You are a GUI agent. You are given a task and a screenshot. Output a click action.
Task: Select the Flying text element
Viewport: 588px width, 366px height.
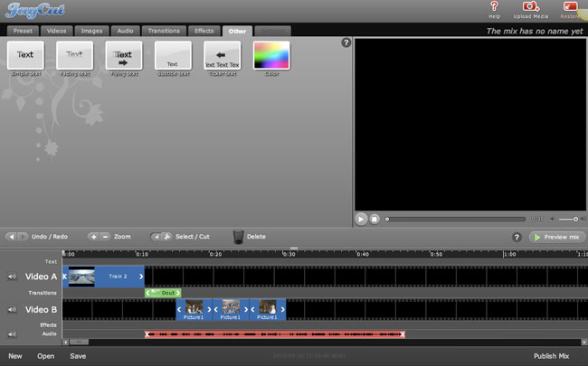(x=124, y=55)
